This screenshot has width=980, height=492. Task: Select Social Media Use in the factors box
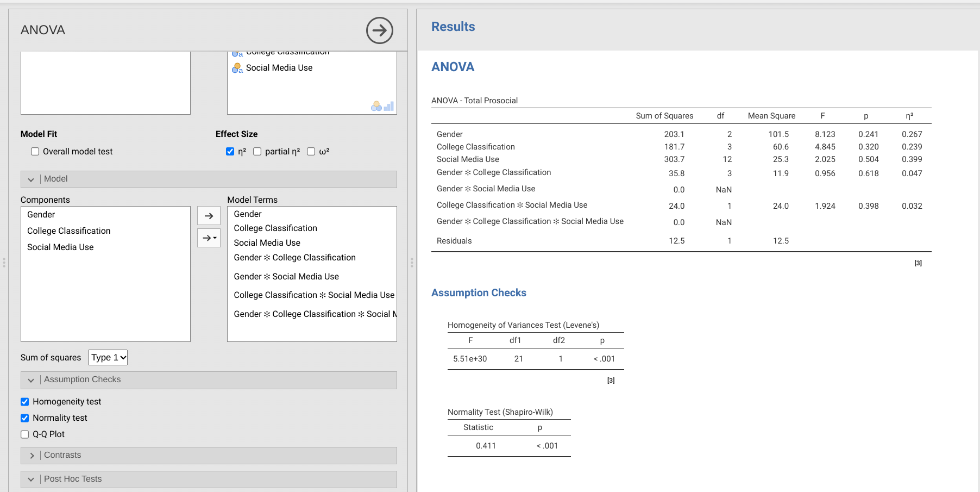pyautogui.click(x=279, y=68)
